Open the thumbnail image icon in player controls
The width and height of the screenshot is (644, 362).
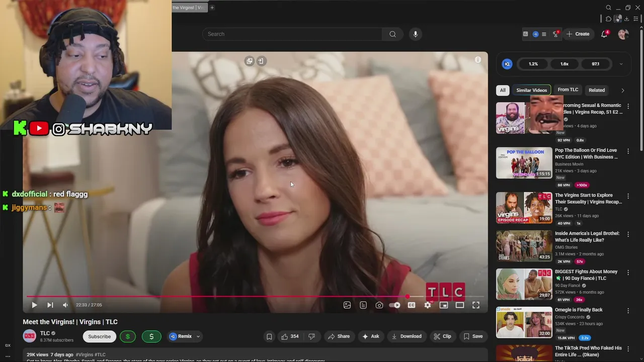347,305
